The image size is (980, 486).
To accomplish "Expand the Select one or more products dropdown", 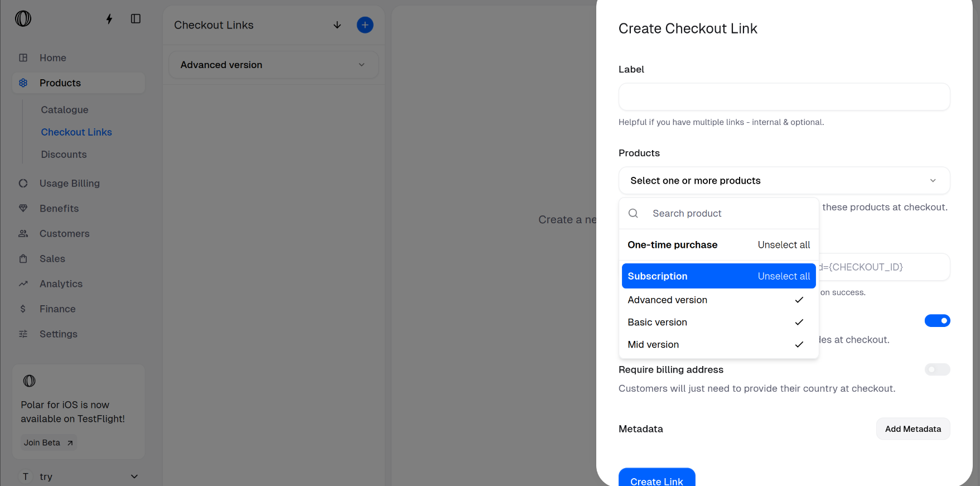I will pyautogui.click(x=784, y=181).
